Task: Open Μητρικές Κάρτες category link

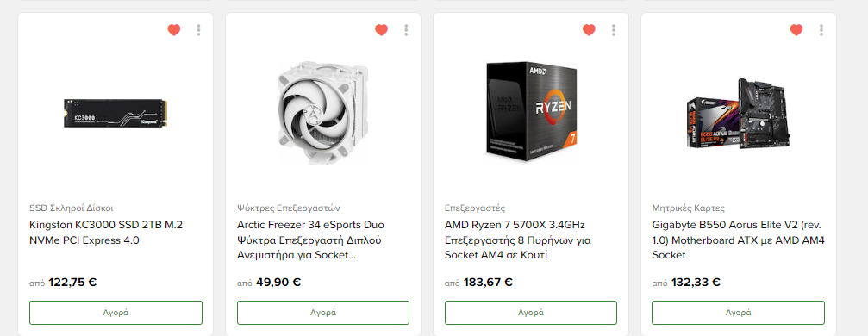Action: coord(688,208)
